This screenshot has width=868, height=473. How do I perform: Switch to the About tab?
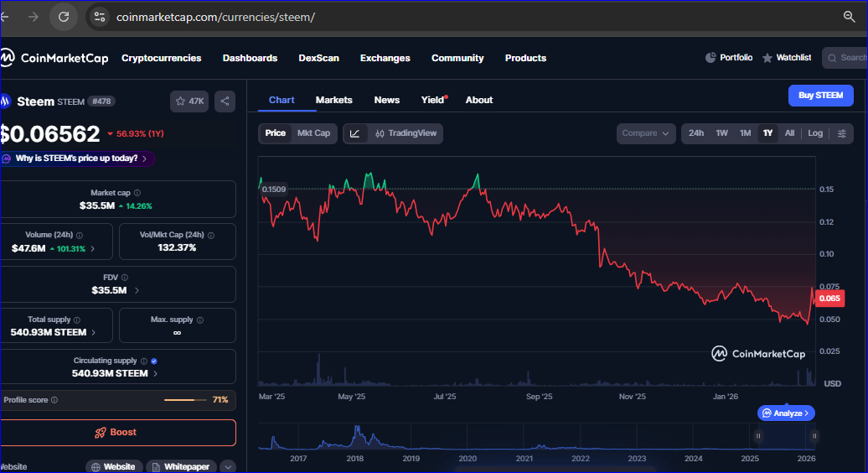[x=479, y=101]
